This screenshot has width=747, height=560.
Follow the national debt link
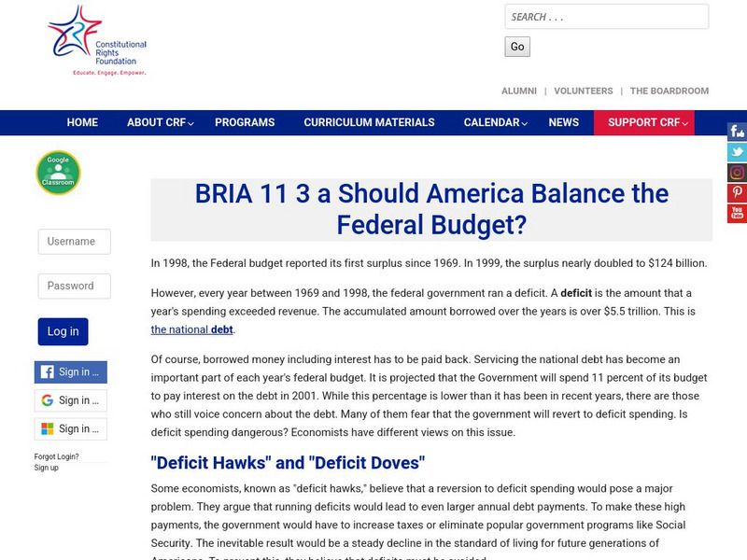[192, 329]
